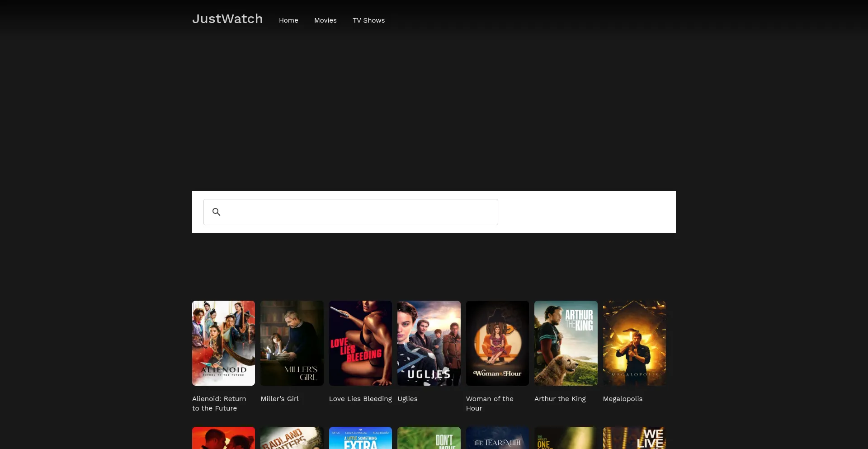This screenshot has width=868, height=449.
Task: Click the 'Arthur the King' title text
Action: tap(560, 399)
